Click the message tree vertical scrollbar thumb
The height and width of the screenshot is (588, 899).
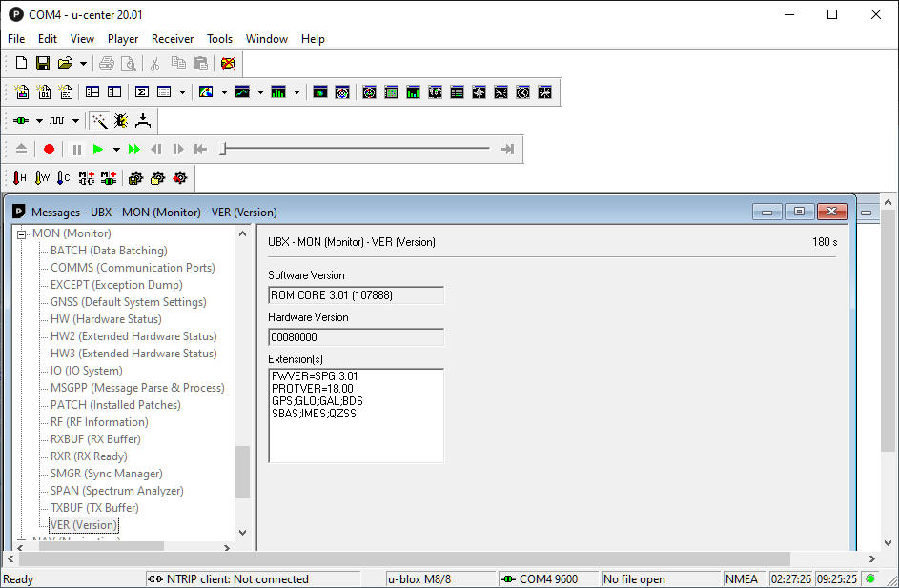click(x=242, y=473)
